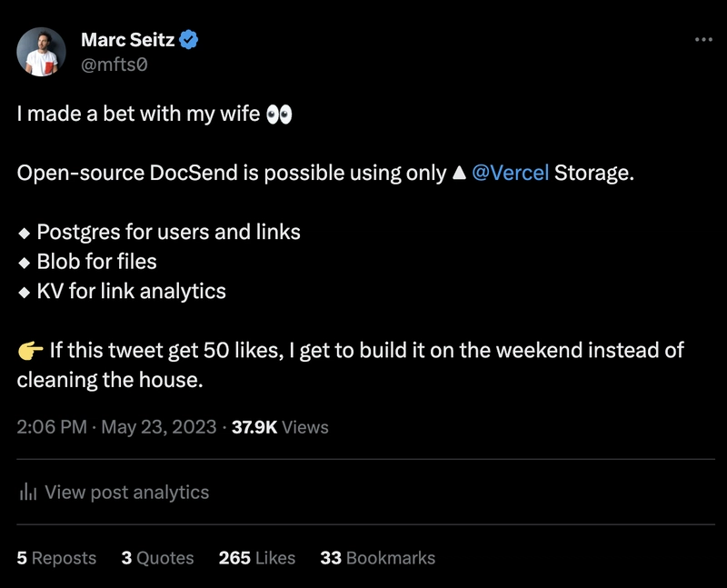Image resolution: width=727 pixels, height=588 pixels.
Task: Click the diamond bullet beside KV
Action: click(x=25, y=292)
